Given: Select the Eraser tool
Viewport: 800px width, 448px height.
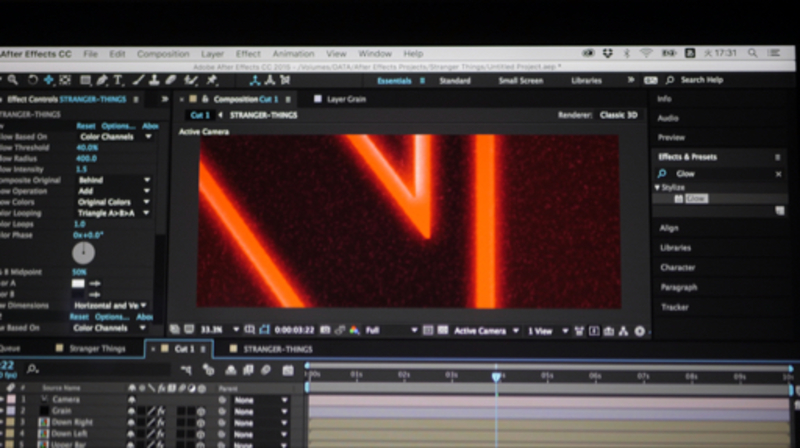Looking at the screenshot, I should 170,80.
